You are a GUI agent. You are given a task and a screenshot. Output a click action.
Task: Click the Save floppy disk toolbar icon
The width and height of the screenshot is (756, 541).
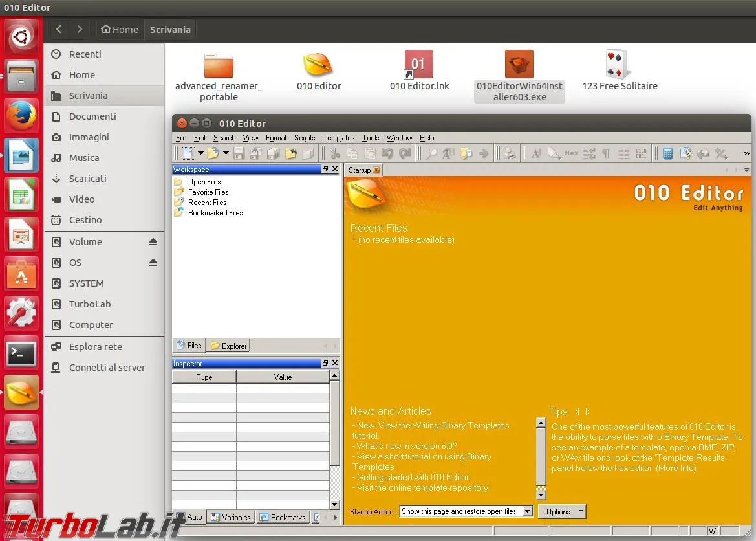pos(239,153)
